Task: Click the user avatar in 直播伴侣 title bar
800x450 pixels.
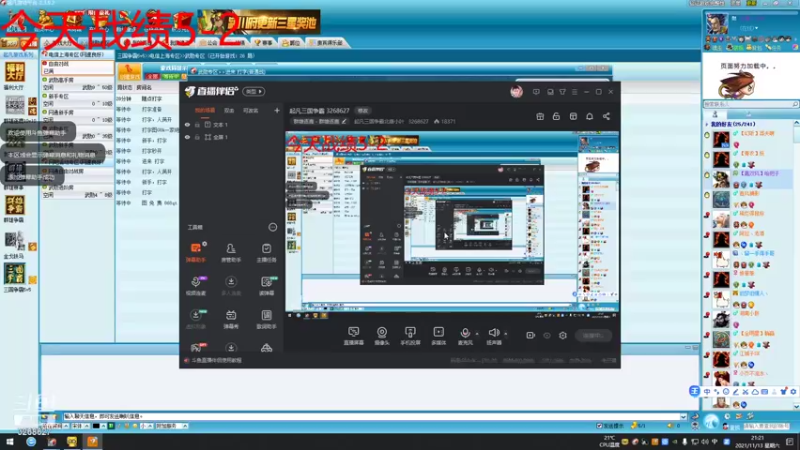Action: click(516, 92)
